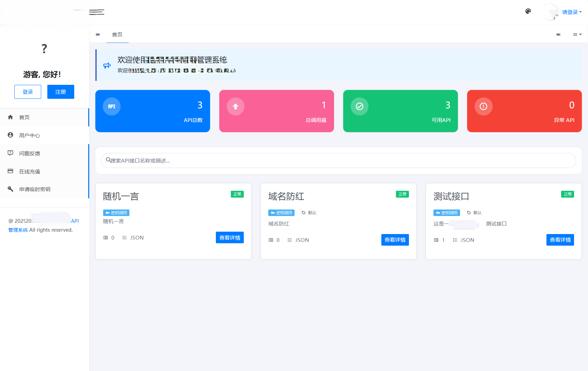This screenshot has height=371, width=588.
Task: Open 用户中心 menu item
Action: 45,135
